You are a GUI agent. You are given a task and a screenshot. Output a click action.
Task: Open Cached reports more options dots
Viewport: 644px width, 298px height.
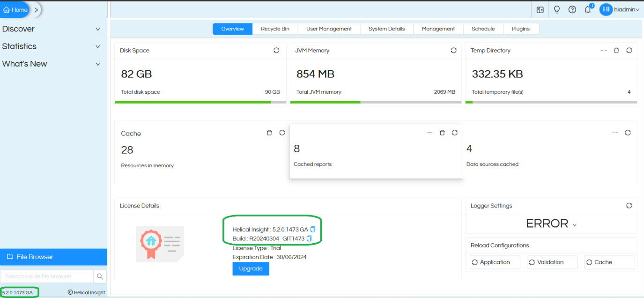429,133
